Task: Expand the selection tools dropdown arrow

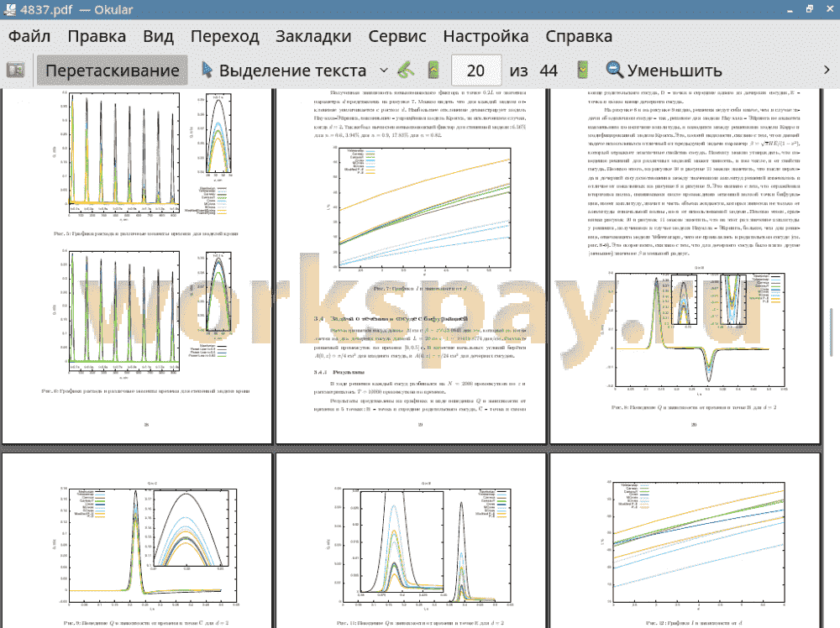Action: [x=384, y=71]
